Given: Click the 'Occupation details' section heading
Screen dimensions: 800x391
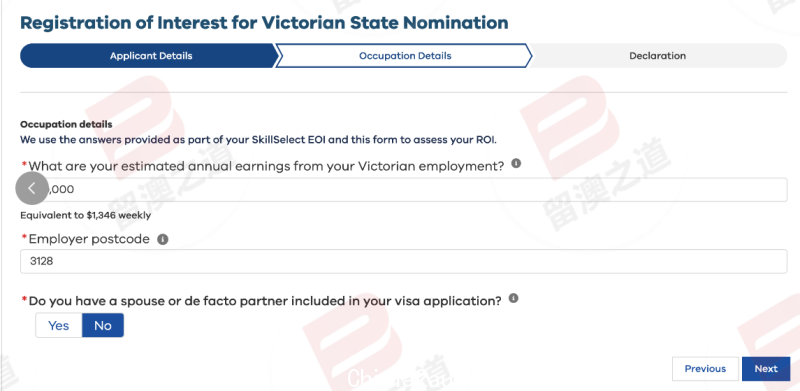Looking at the screenshot, I should [x=66, y=125].
